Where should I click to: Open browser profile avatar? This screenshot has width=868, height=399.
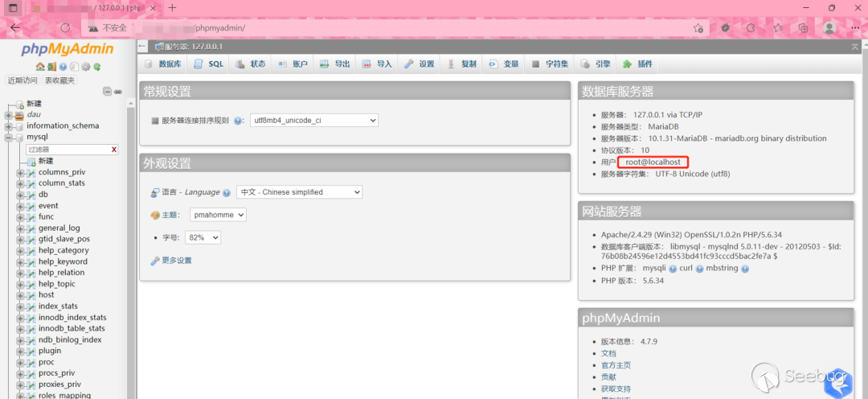(x=829, y=27)
